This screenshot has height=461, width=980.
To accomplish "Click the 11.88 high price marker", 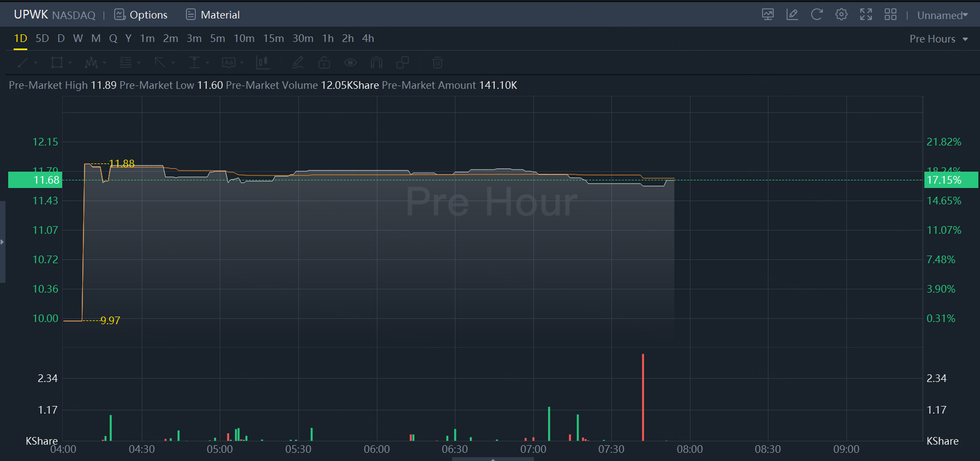I will (x=122, y=163).
